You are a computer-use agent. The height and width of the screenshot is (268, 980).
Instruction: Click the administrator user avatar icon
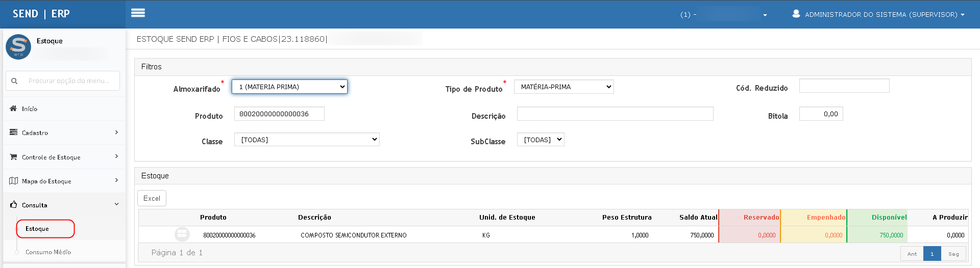pyautogui.click(x=796, y=14)
